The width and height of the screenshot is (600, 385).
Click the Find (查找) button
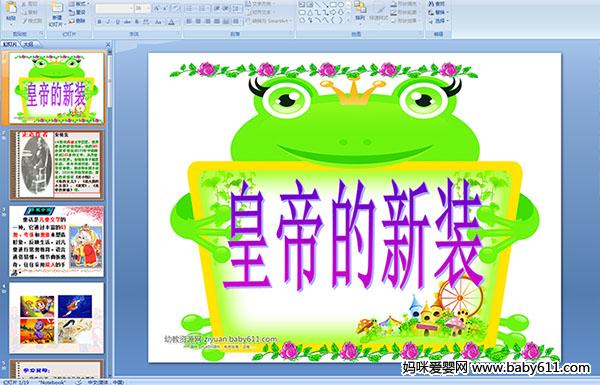pyautogui.click(x=437, y=4)
